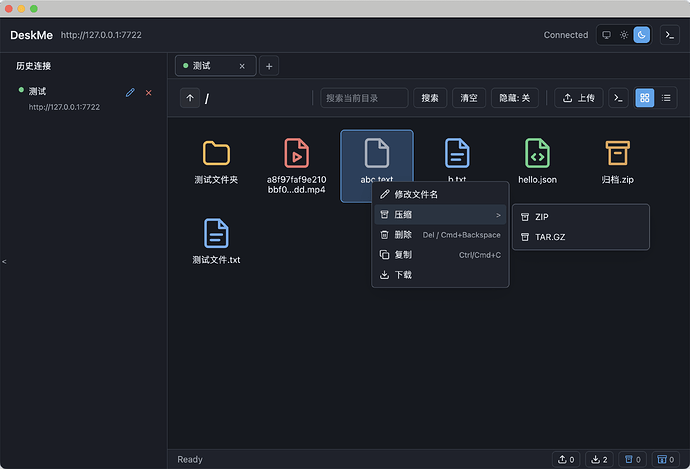Click the 上传 upload button

[579, 98]
